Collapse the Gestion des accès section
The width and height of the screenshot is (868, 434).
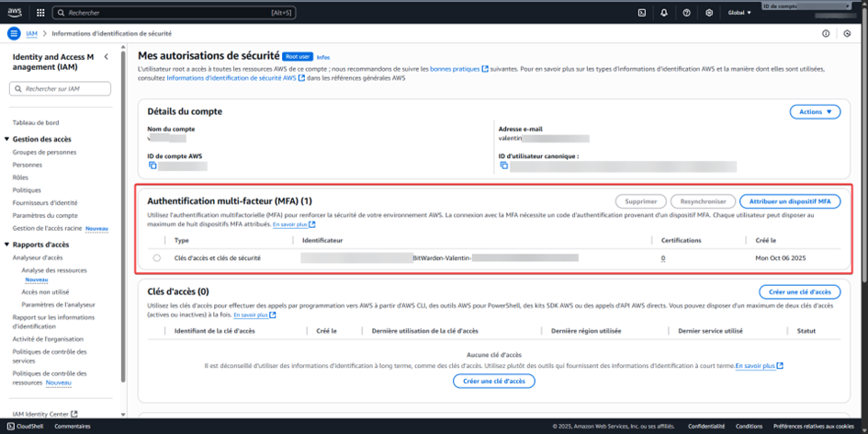coord(6,139)
